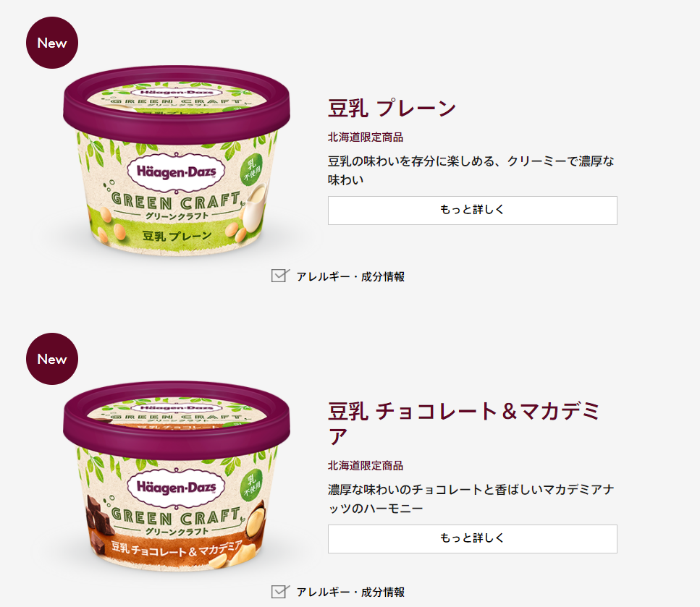The image size is (700, 607).
Task: Open the 豆乳 チョコレート&マカデミア cup image
Action: point(177,476)
